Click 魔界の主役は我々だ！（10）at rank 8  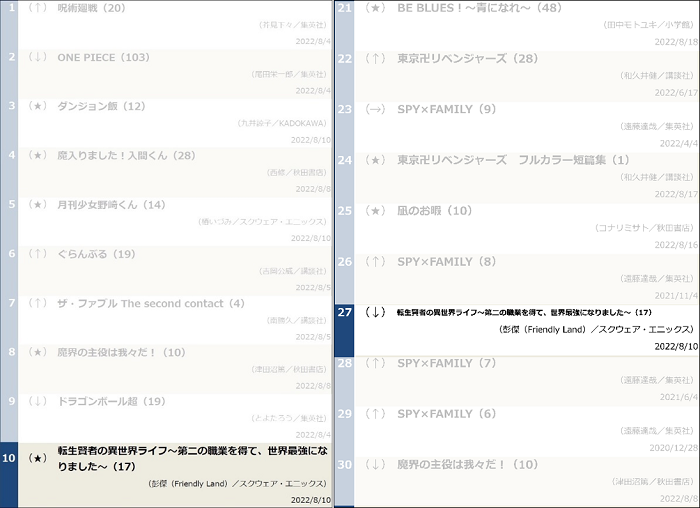[x=121, y=353]
